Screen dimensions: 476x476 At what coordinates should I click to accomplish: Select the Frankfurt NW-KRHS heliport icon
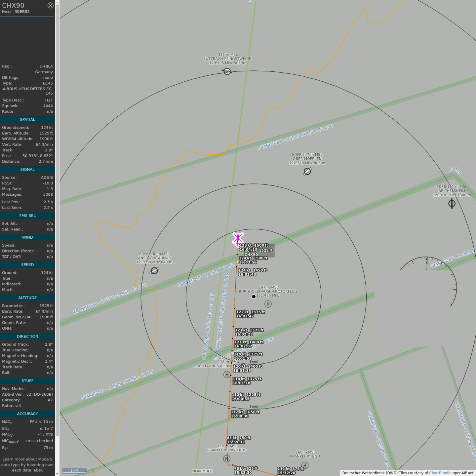click(227, 459)
